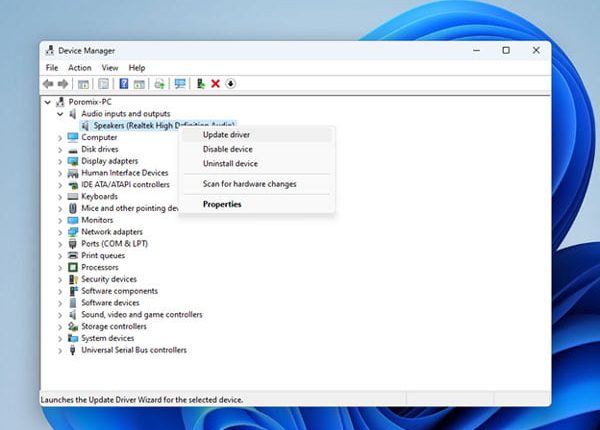This screenshot has height=430, width=600.
Task: Click the Audio inputs and outputs speaker icon
Action: (72, 114)
